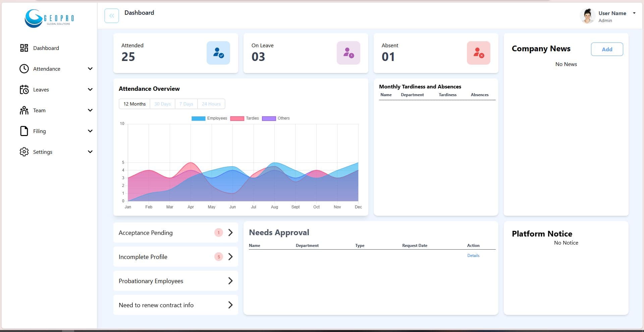Click the Type column header
Screen dimensions: 644x332
point(360,246)
